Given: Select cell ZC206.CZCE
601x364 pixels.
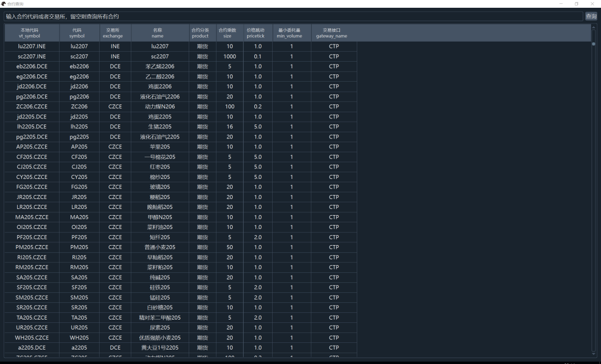Looking at the screenshot, I should [x=32, y=106].
